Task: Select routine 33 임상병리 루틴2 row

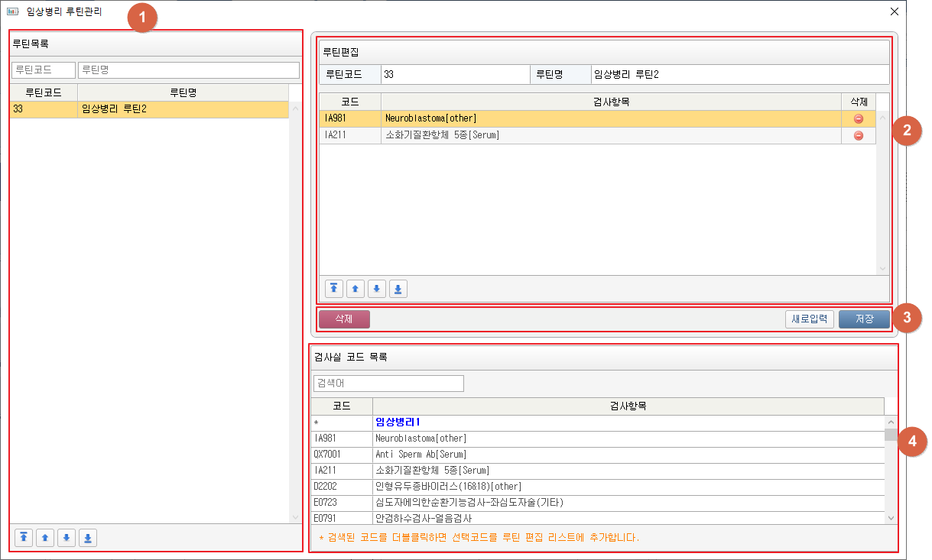Action: point(149,109)
